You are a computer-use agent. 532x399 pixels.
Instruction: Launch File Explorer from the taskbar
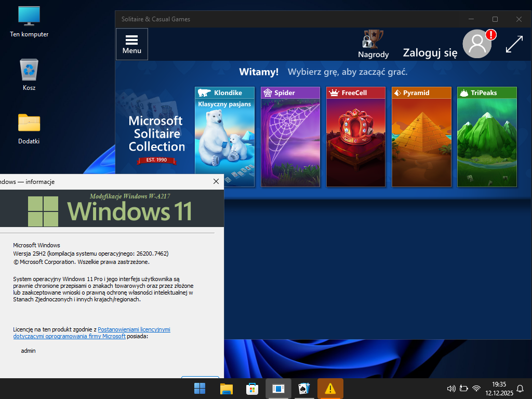coord(226,389)
